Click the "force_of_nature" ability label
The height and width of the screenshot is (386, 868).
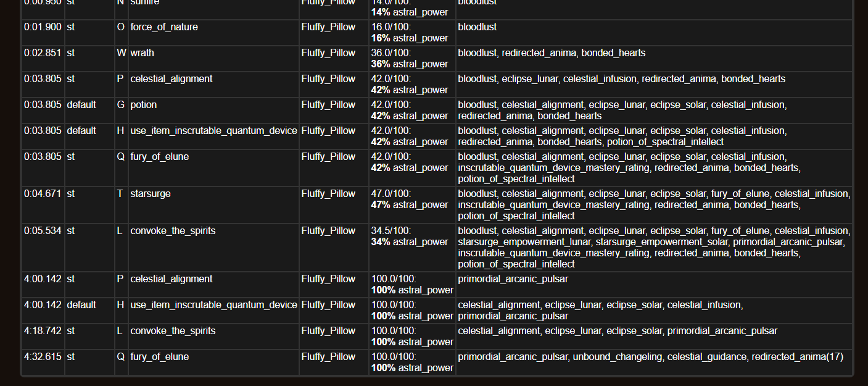click(163, 27)
